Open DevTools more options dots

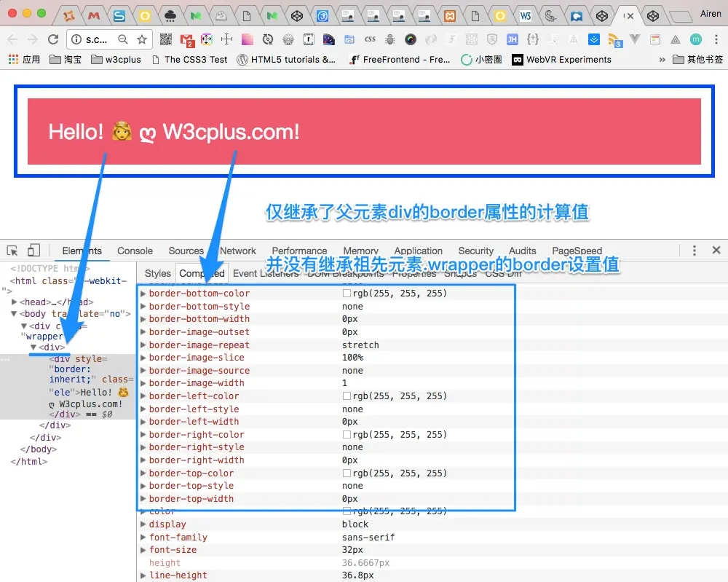694,251
